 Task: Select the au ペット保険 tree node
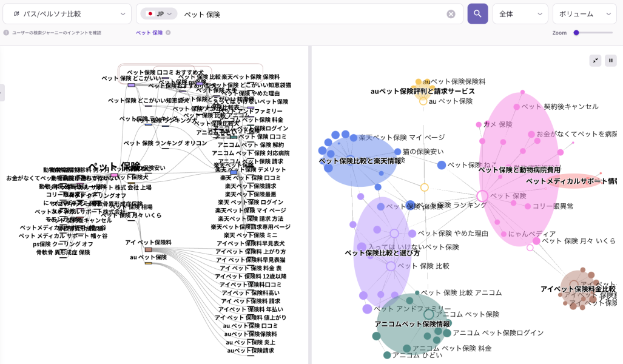pyautogui.click(x=148, y=263)
